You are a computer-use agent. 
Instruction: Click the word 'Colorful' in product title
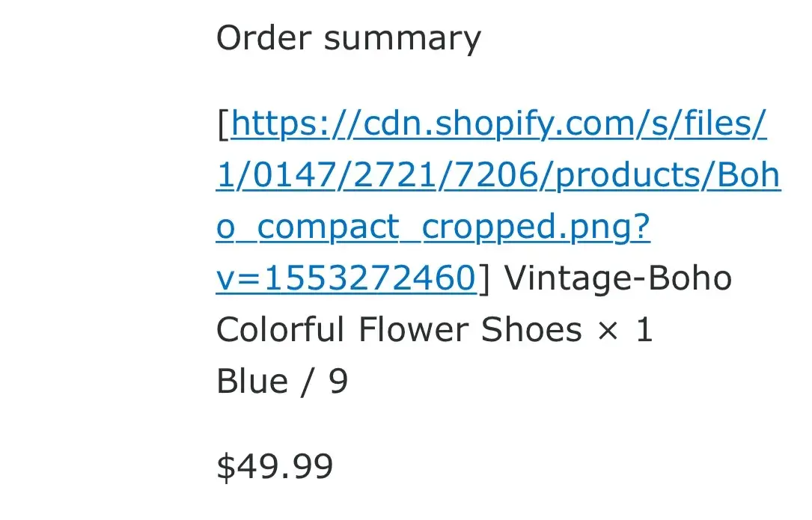(280, 330)
